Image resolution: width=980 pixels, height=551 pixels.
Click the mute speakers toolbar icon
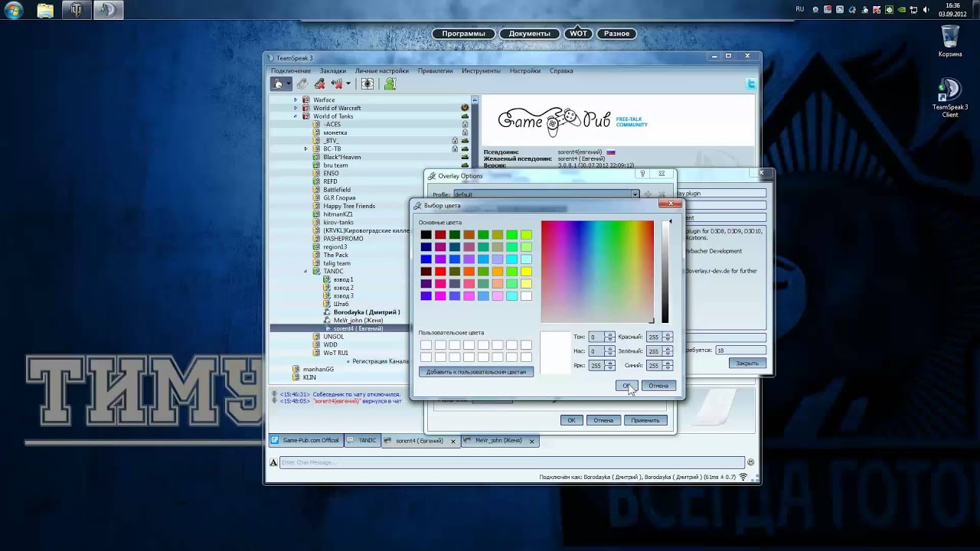coord(337,83)
